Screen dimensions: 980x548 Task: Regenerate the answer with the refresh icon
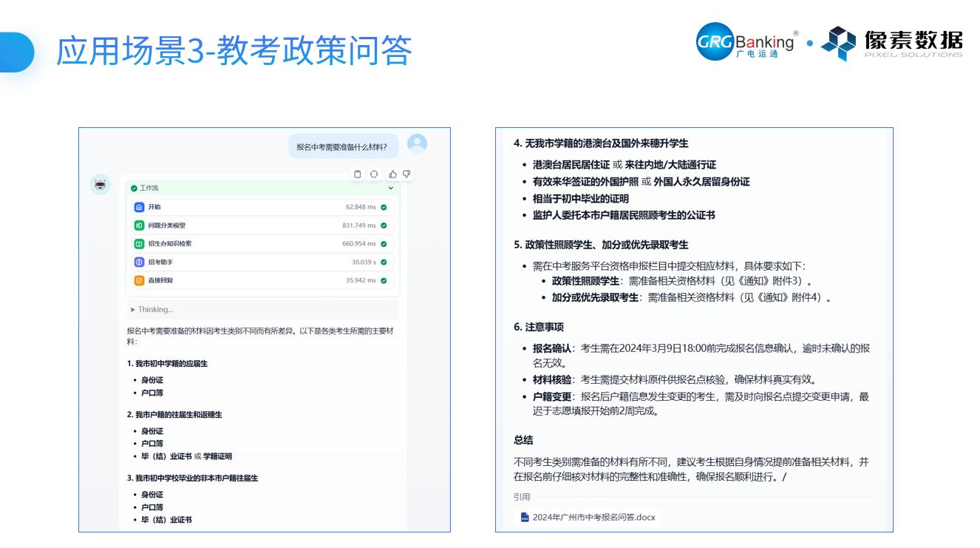click(374, 174)
